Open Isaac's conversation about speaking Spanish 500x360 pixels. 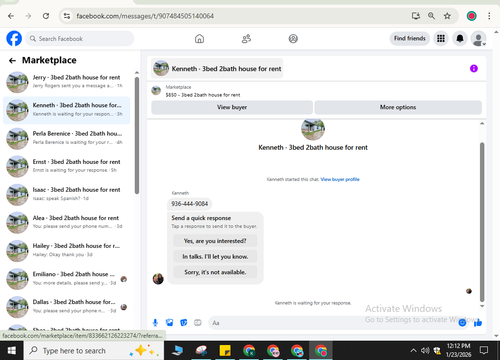point(67,194)
